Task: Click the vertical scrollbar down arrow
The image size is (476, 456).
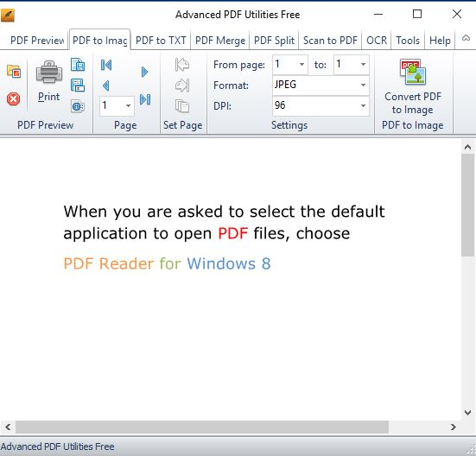Action: click(x=467, y=413)
